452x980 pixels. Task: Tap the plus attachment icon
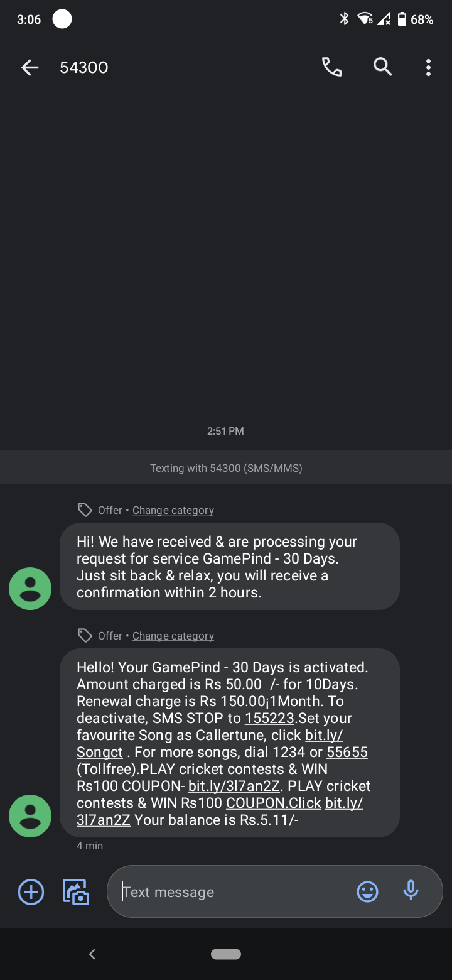coord(31,891)
